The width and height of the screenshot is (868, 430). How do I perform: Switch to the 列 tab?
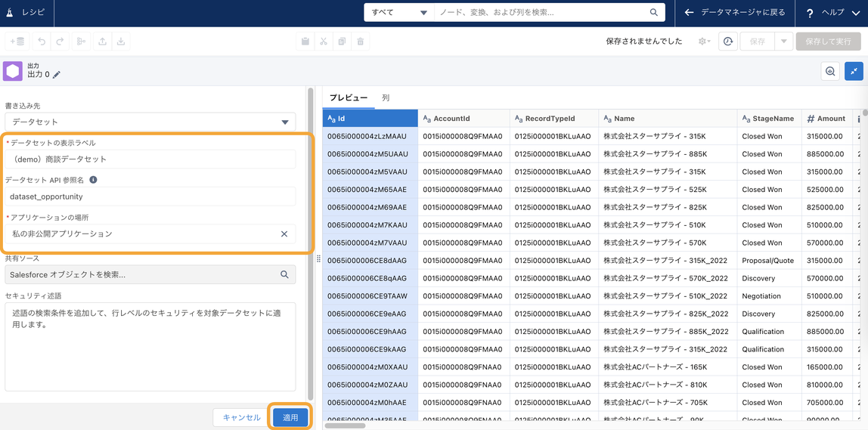386,97
